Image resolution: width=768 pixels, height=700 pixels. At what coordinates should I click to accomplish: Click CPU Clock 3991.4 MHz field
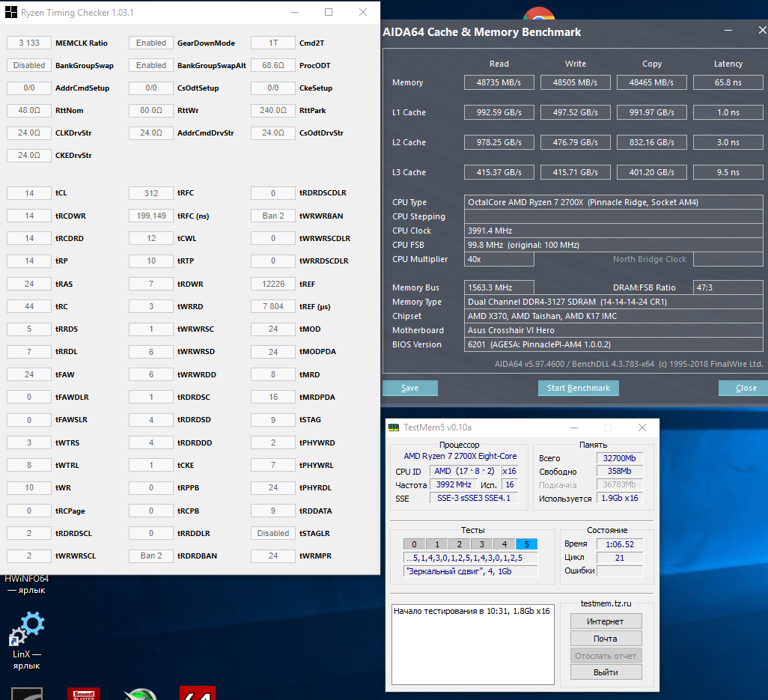(x=613, y=231)
